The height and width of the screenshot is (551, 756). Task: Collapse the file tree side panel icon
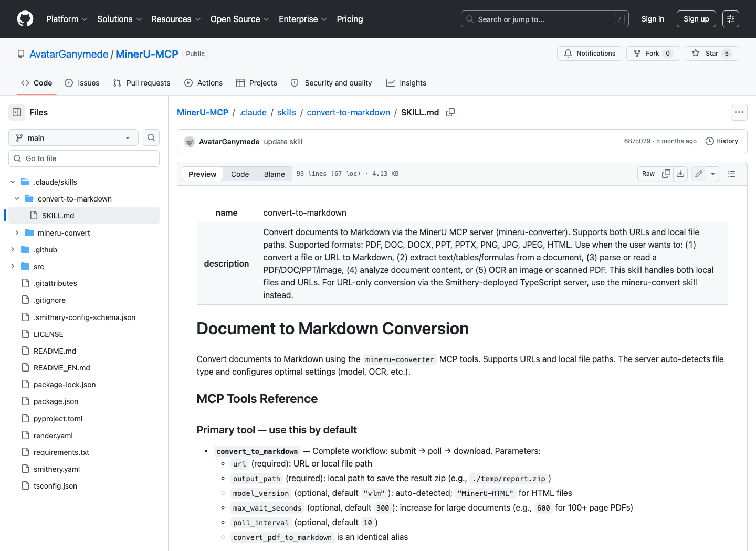pyautogui.click(x=17, y=112)
